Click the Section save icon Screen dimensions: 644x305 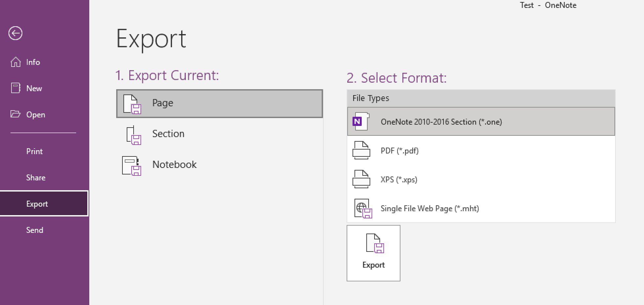pos(134,135)
